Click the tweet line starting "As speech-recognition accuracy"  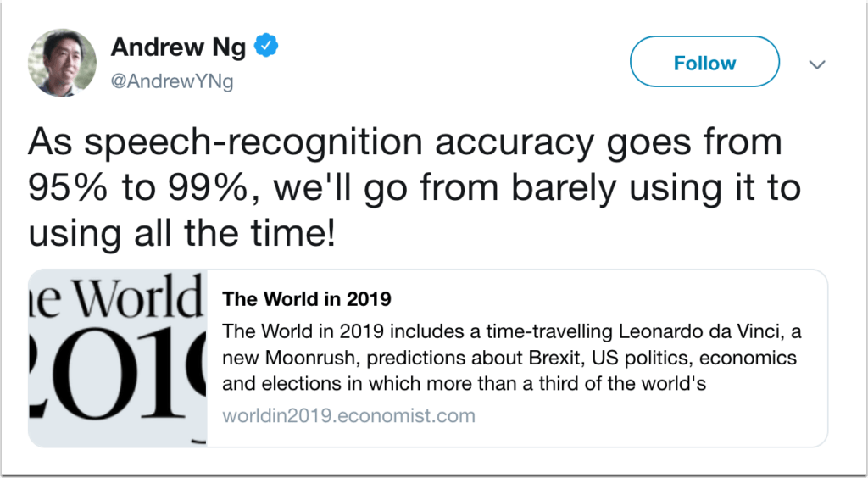[404, 142]
